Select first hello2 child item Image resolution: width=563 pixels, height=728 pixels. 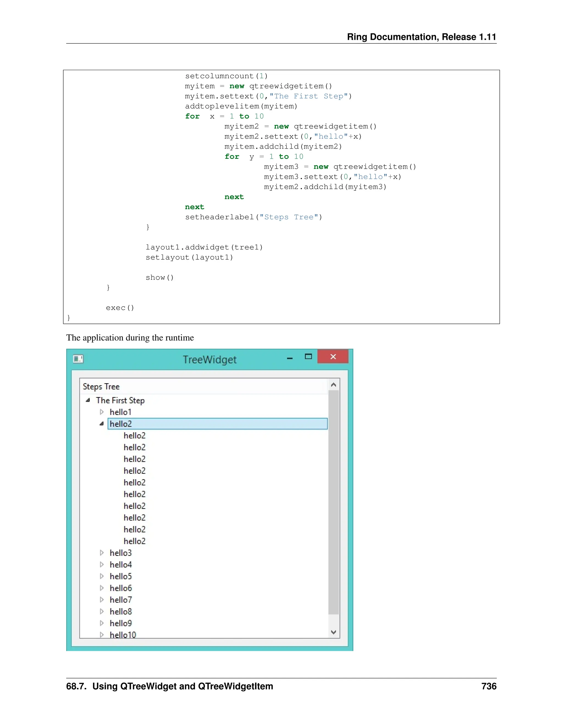(134, 436)
